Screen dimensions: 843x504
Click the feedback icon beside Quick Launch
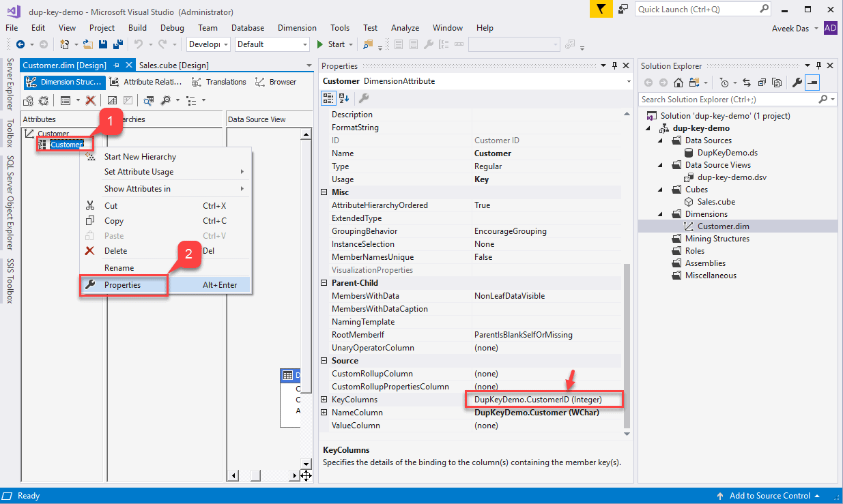[623, 9]
